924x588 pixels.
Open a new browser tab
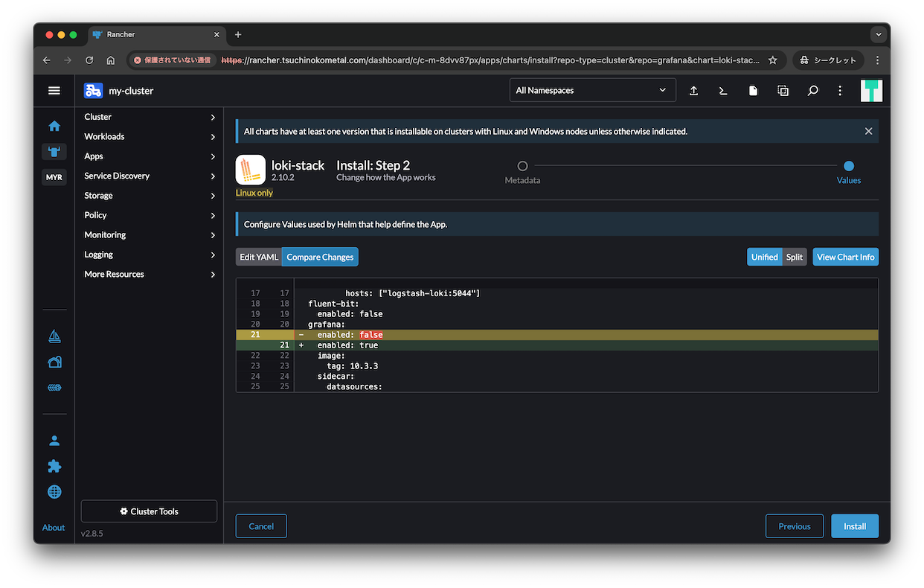[x=238, y=34]
